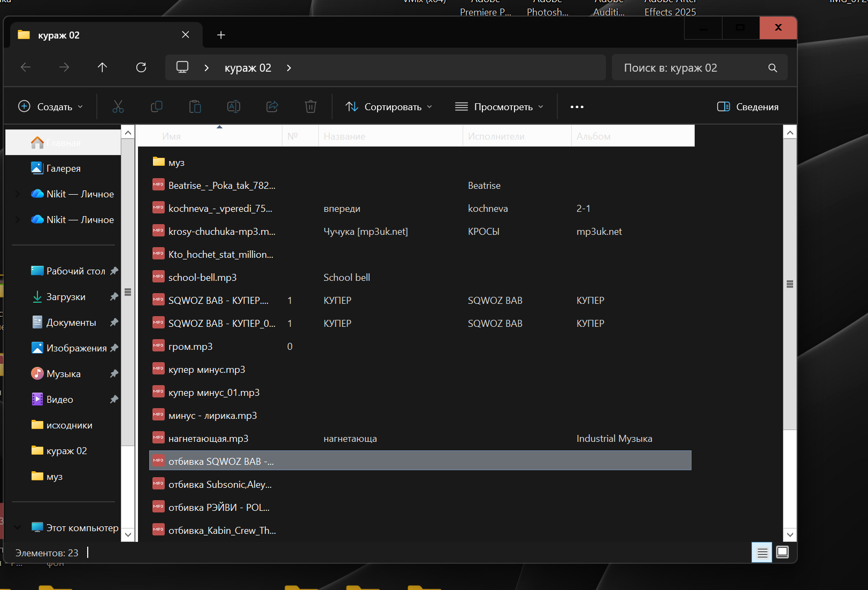Refresh the кураж 02 folder view
Screen dimensions: 868x590
coord(141,67)
